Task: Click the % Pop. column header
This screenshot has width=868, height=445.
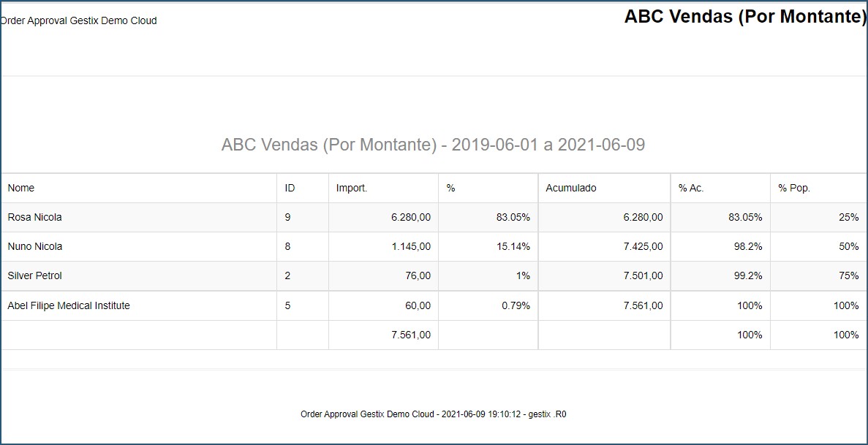Action: click(x=794, y=189)
